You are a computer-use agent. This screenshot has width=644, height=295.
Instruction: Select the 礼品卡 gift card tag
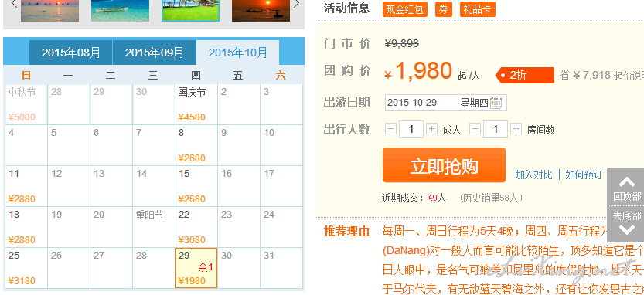(x=478, y=9)
